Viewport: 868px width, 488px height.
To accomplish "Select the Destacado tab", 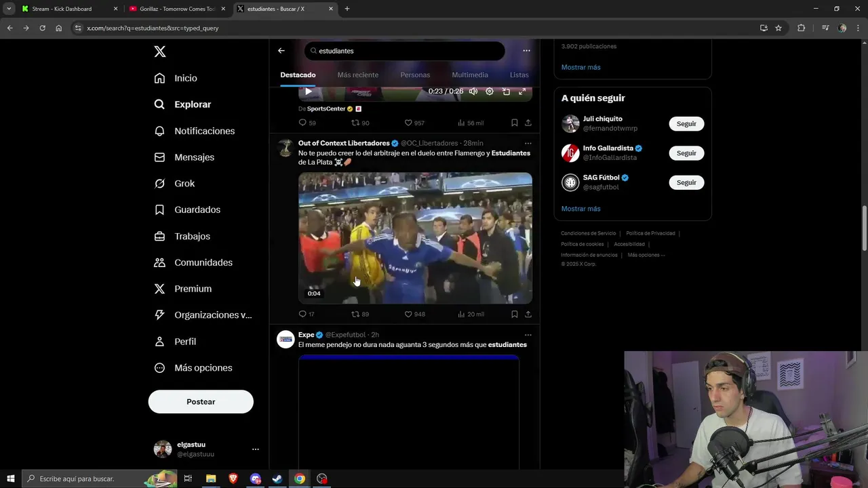I will click(x=298, y=75).
